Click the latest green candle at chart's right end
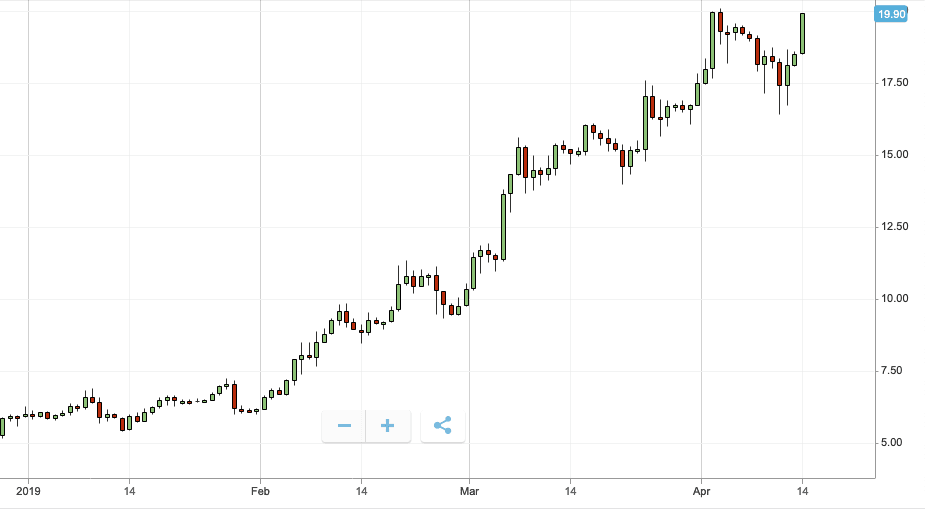Screen dimensions: 925x509 click(802, 33)
